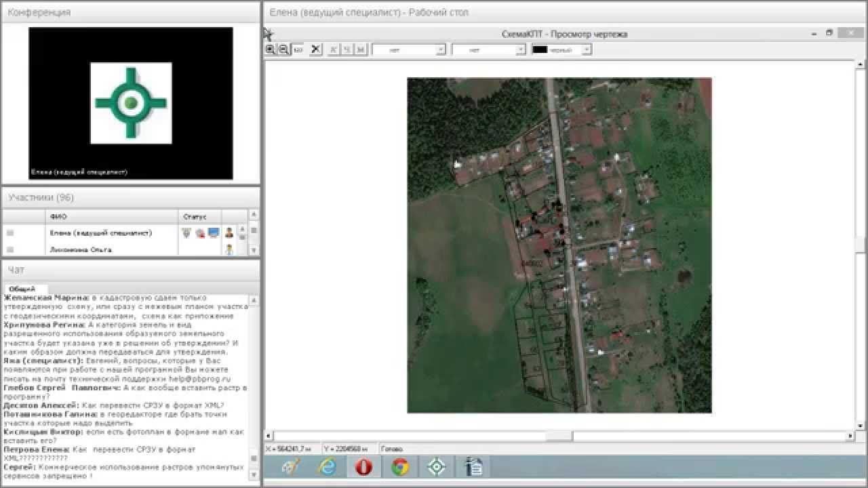This screenshot has width=868, height=488.
Task: Click the ФИО column header
Action: click(58, 217)
